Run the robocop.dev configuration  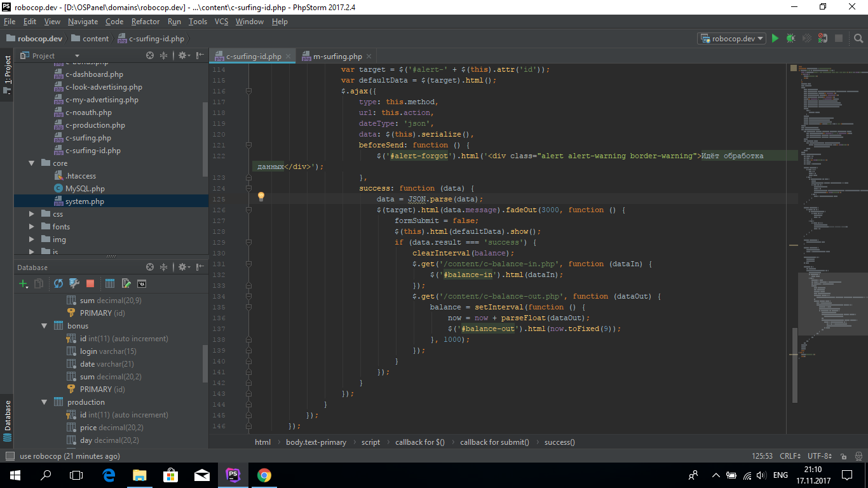coord(775,39)
